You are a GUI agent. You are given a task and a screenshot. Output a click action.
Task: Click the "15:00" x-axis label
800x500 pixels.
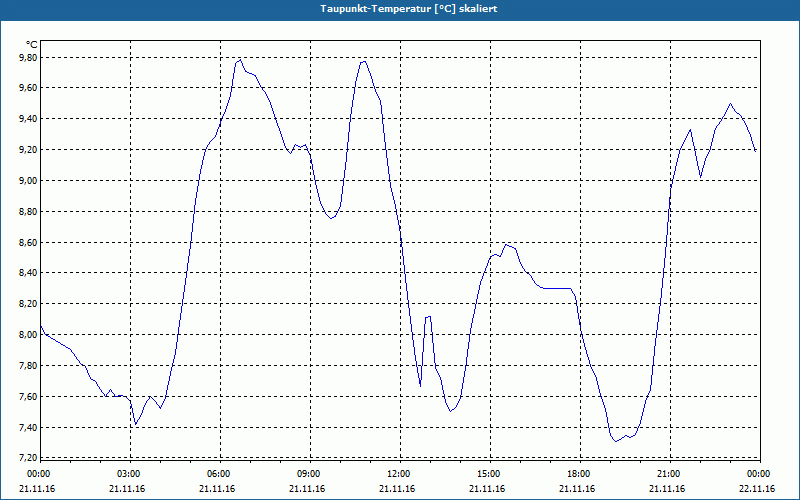tap(490, 474)
